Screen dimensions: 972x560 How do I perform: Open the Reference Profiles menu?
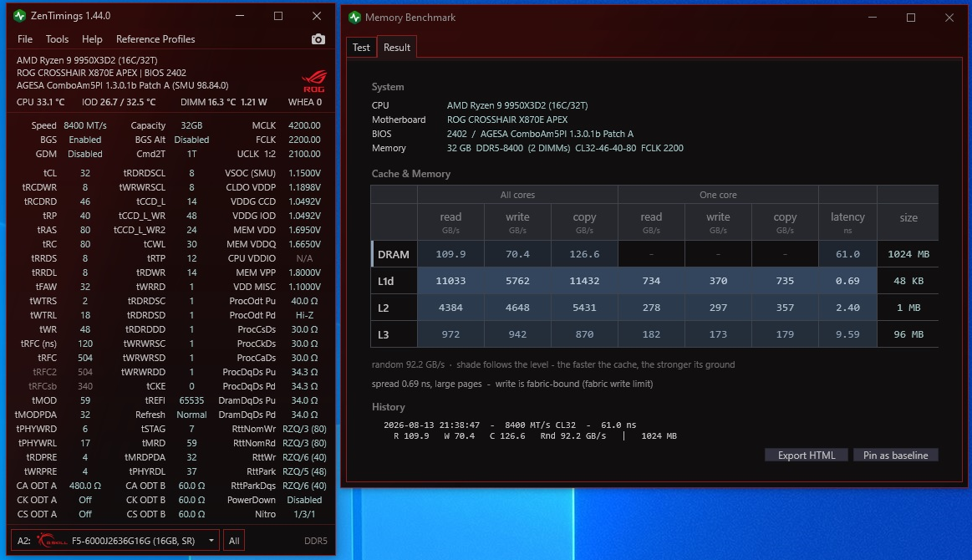[155, 39]
